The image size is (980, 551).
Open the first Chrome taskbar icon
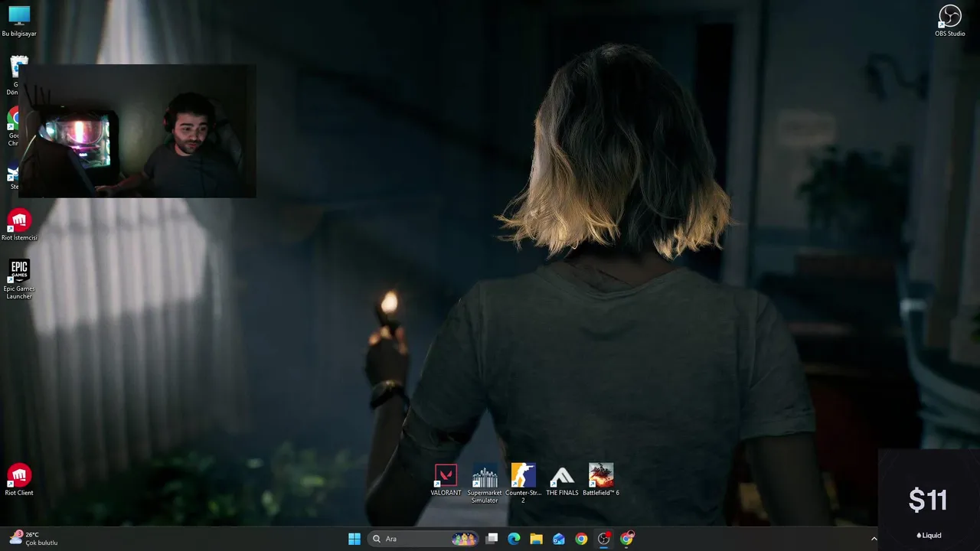581,539
